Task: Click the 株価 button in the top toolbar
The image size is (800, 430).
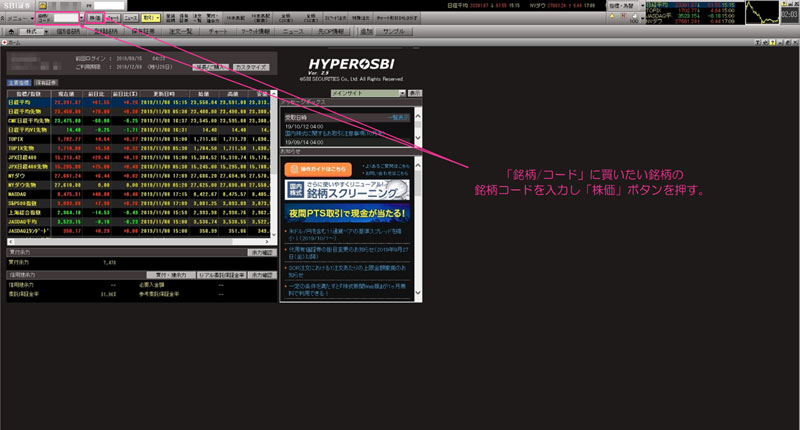Action: (x=94, y=18)
